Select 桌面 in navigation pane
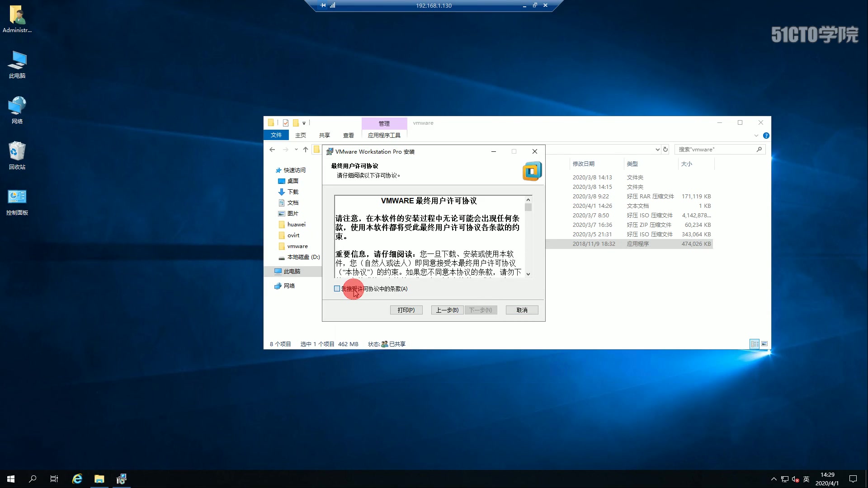This screenshot has width=868, height=488. click(293, 181)
